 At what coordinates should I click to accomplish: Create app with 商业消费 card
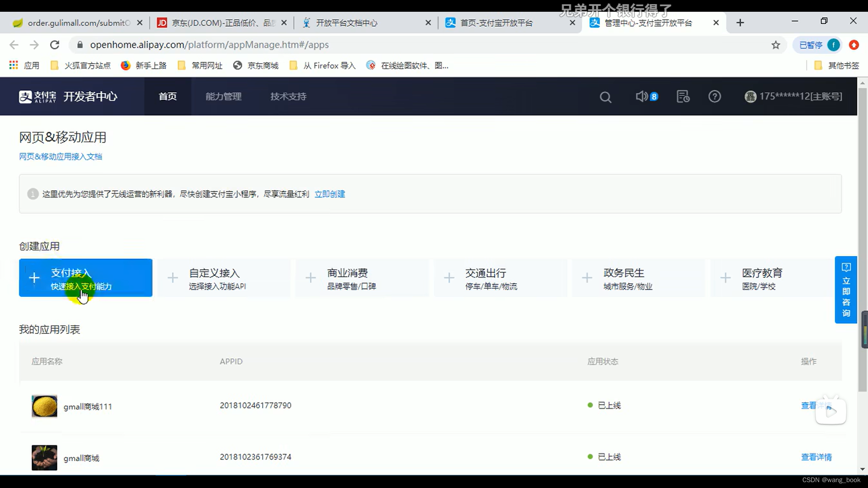[362, 278]
